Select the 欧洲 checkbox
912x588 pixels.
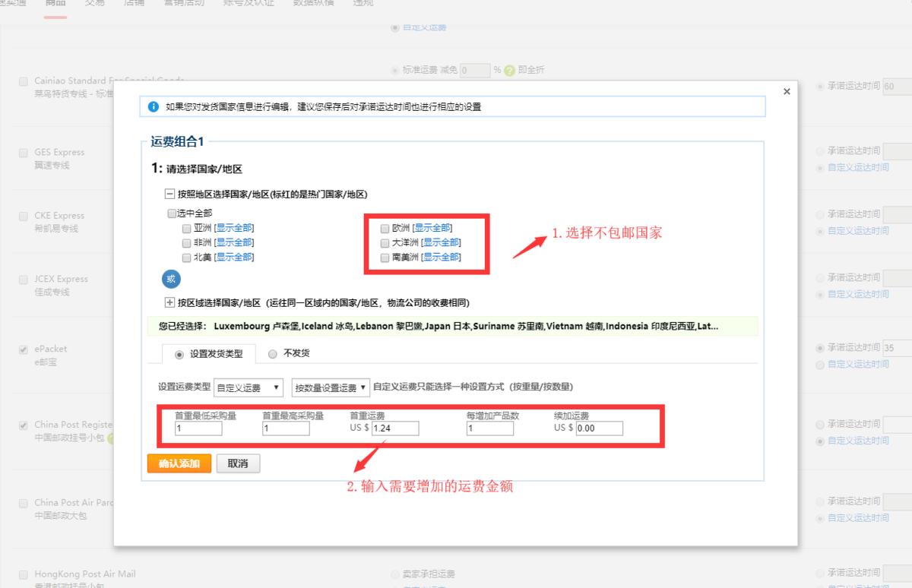coord(385,228)
